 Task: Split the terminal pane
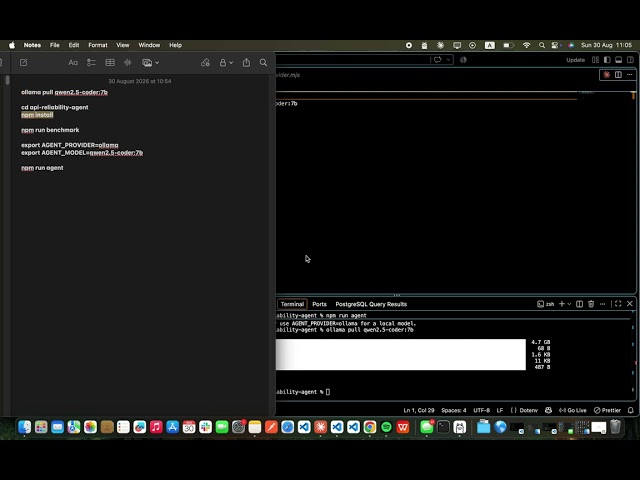pyautogui.click(x=579, y=304)
